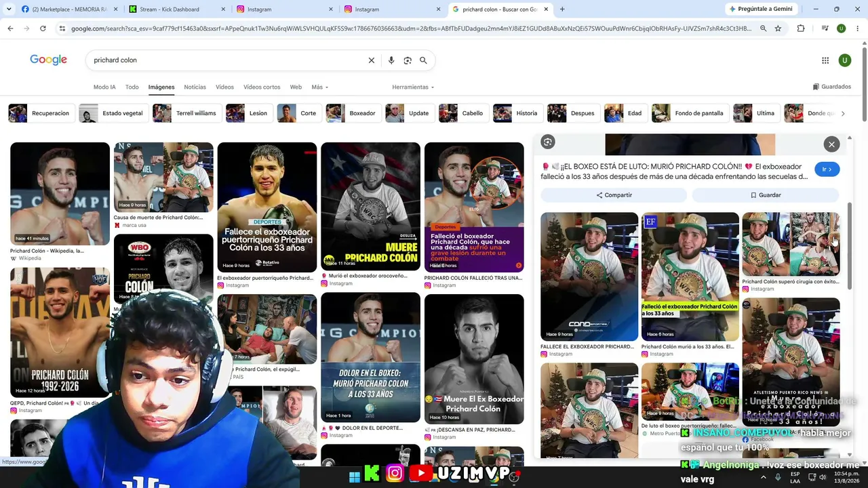Image resolution: width=868 pixels, height=488 pixels.
Task: Close the Stream - Kick Dashboard tab
Action: 223,9
